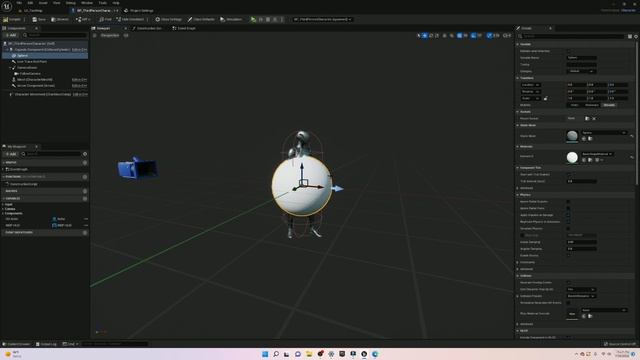Image resolution: width=640 pixels, height=360 pixels.
Task: Reset Static Mesh to default value
Action: (x=632, y=136)
